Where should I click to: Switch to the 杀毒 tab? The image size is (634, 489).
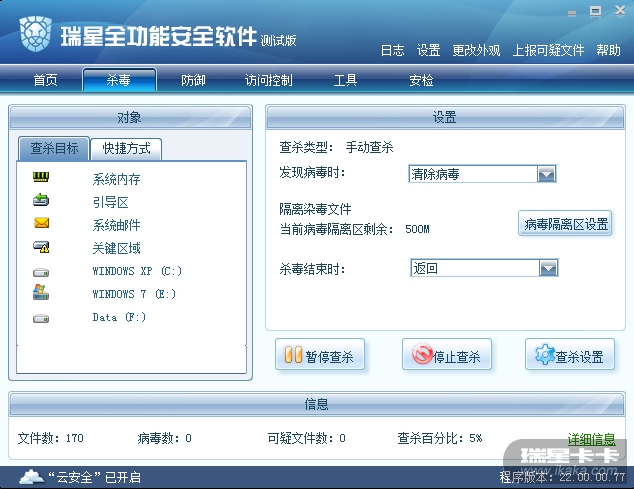tap(119, 80)
